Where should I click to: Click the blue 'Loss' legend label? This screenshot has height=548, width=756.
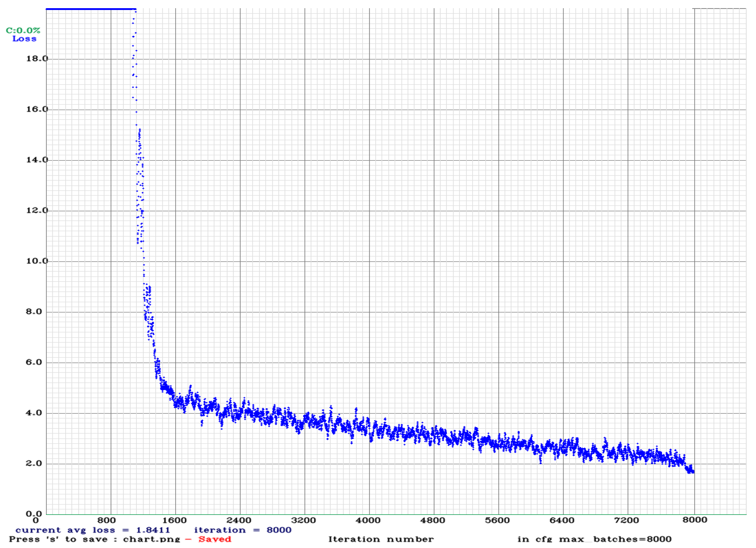click(x=24, y=39)
